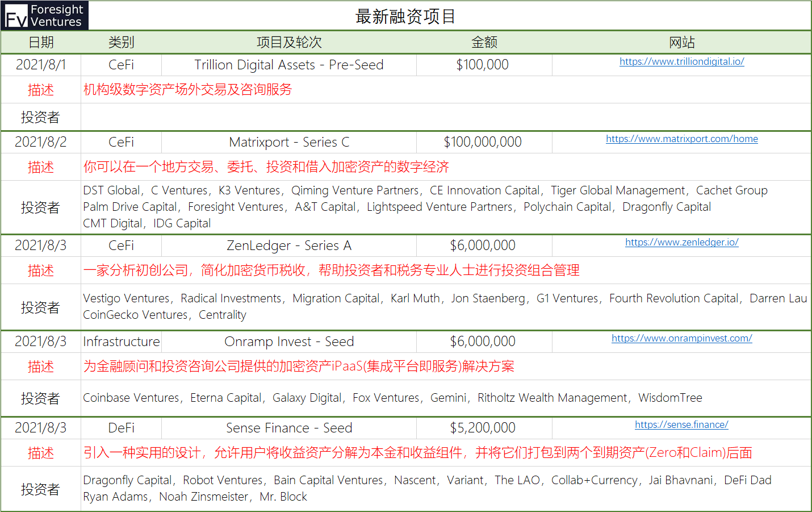Select the 描述 label under ZenLedger

point(41,270)
